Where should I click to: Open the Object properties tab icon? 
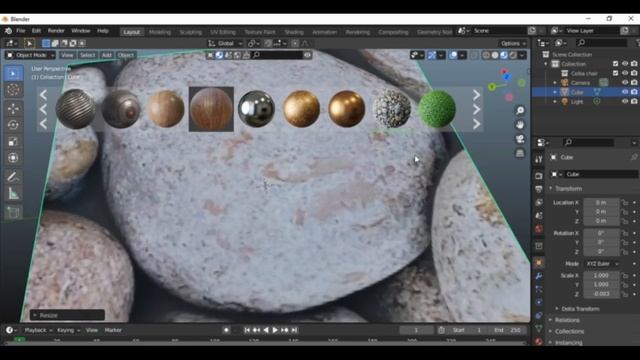(x=539, y=263)
